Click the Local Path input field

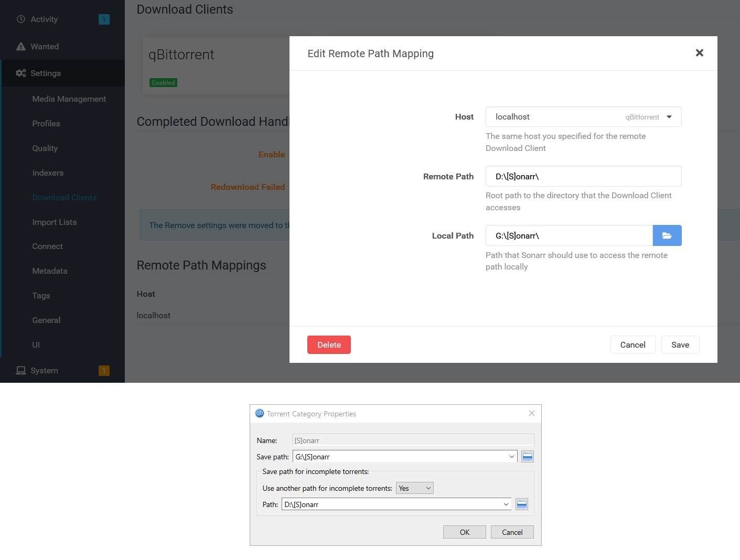pos(569,235)
